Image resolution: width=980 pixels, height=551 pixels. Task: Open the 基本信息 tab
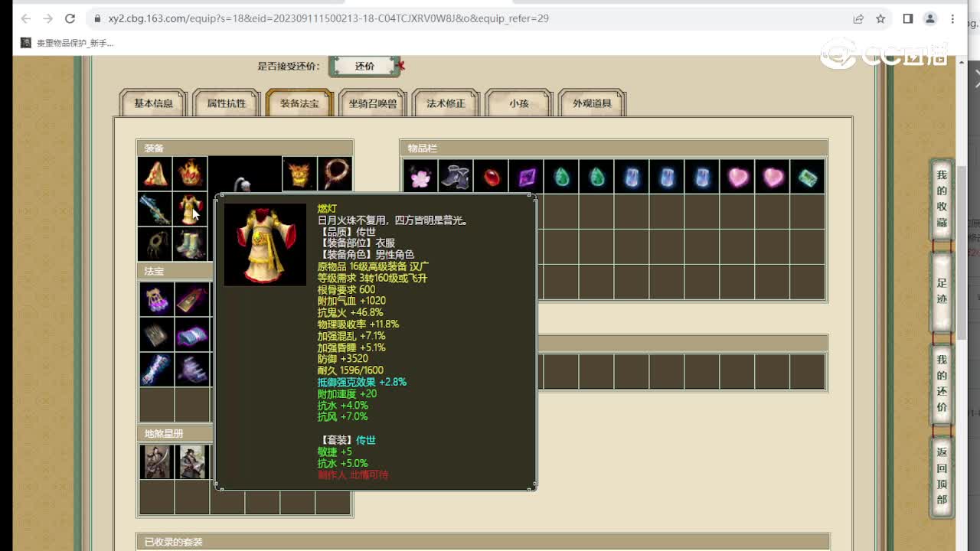coord(153,103)
